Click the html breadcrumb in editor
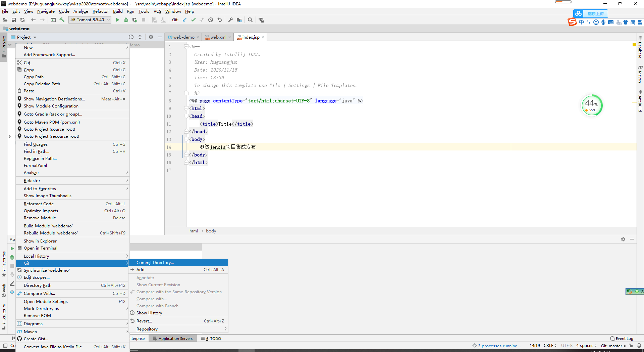The width and height of the screenshot is (644, 352). point(194,231)
